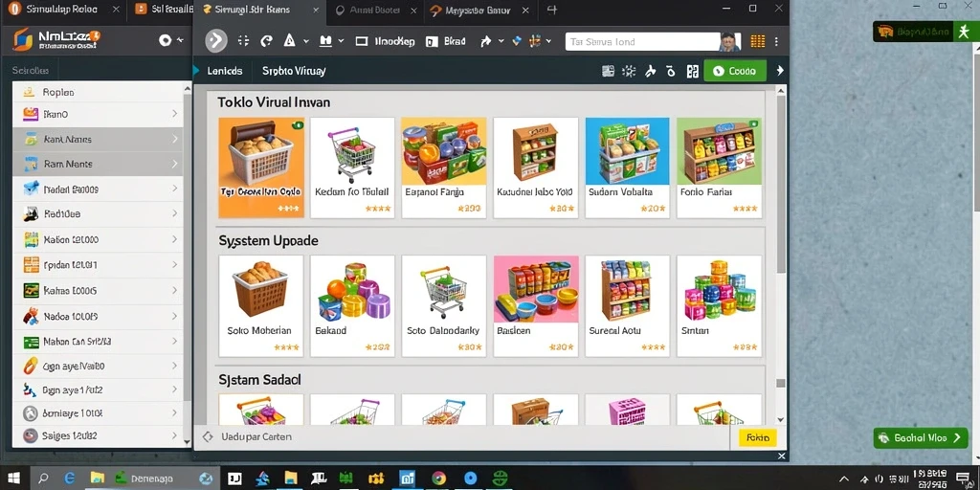Open the orange grid icon beside search
The height and width of the screenshot is (490, 980).
(x=758, y=42)
